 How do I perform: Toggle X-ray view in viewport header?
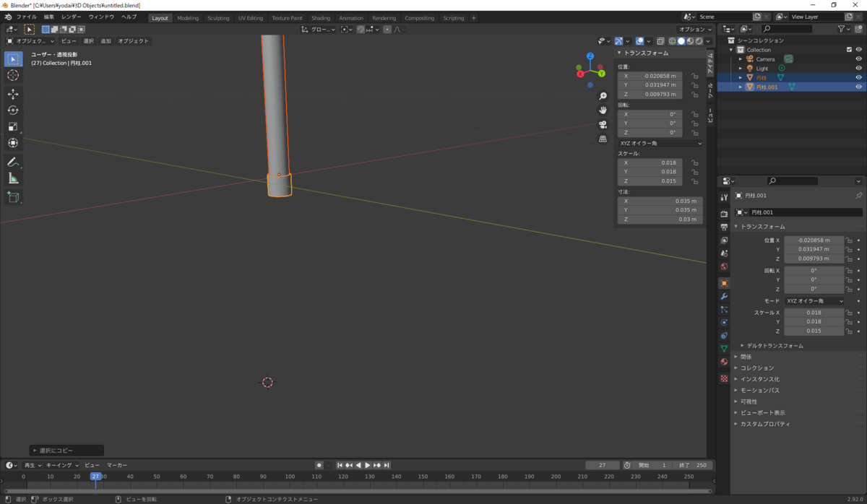click(660, 41)
